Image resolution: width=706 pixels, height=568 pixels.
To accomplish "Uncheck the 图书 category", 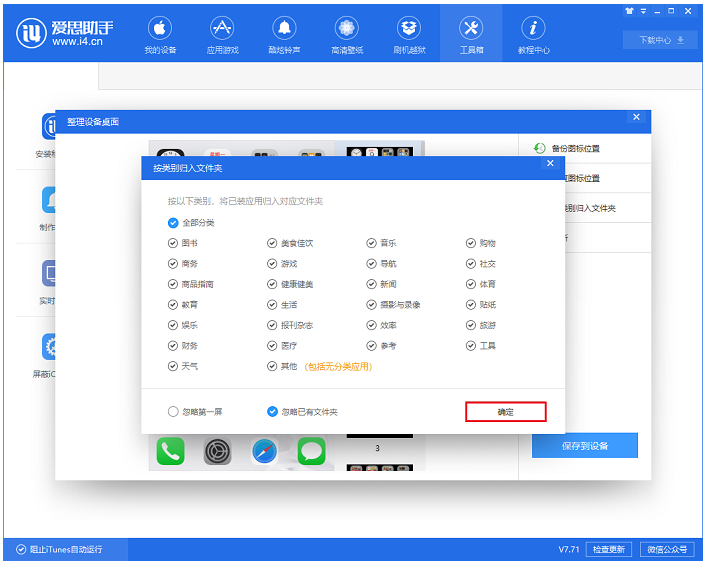I will [173, 243].
